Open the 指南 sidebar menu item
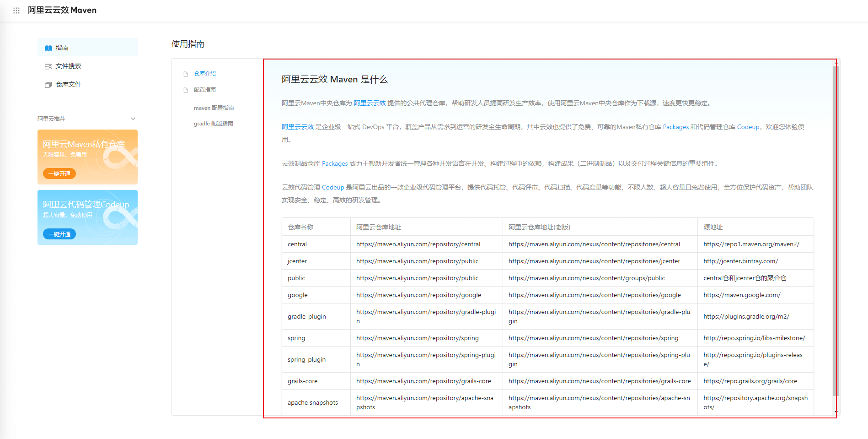The height and width of the screenshot is (439, 868). click(87, 47)
